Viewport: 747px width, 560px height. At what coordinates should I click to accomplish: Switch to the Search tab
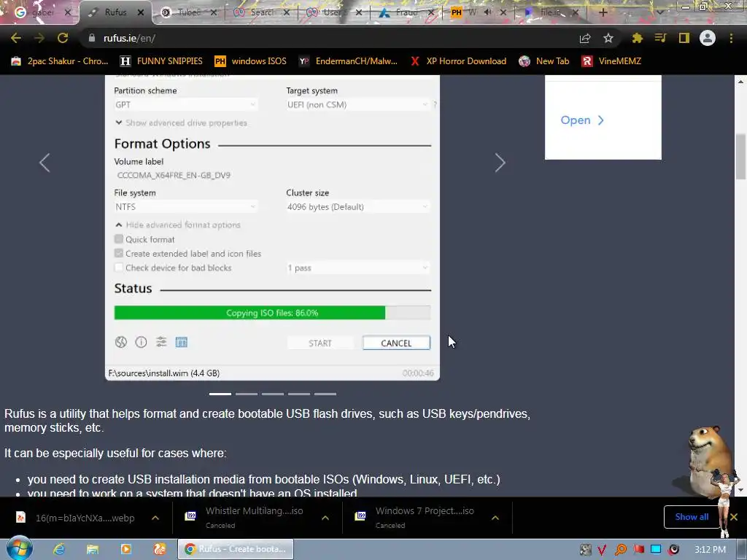tap(261, 12)
